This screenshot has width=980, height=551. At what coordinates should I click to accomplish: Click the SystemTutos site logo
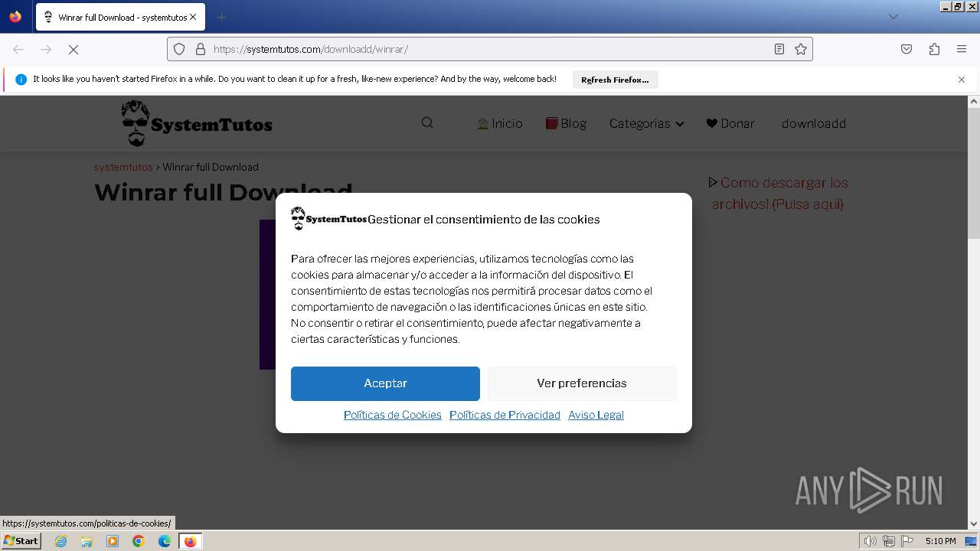pos(197,123)
